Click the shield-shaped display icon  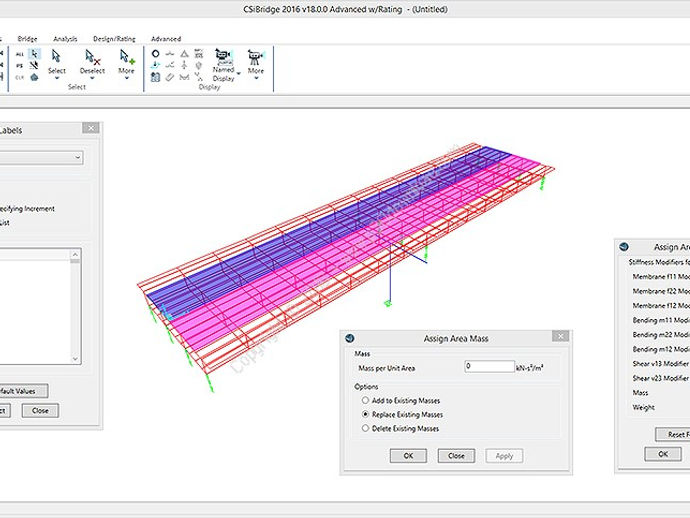tap(199, 66)
